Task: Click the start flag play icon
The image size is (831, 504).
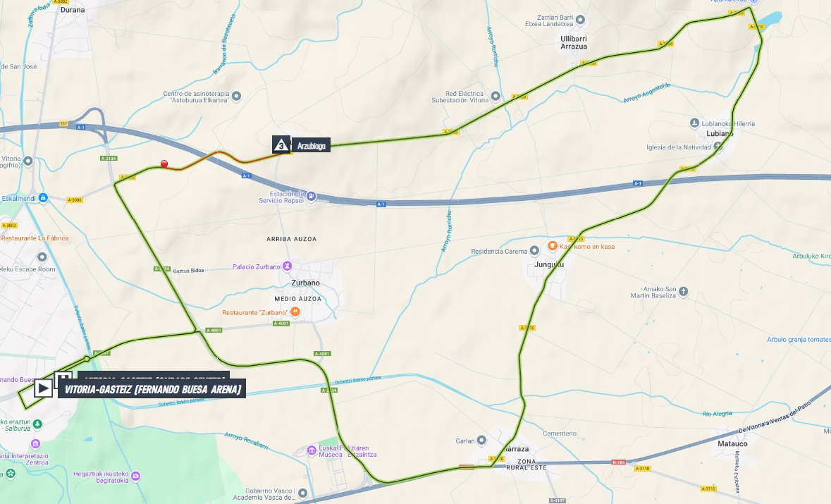Action: point(43,388)
